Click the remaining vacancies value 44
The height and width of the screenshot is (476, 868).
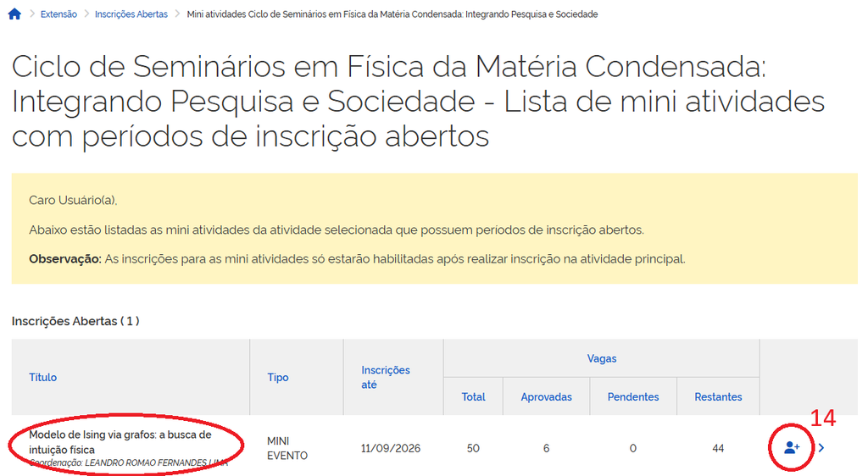tap(718, 448)
